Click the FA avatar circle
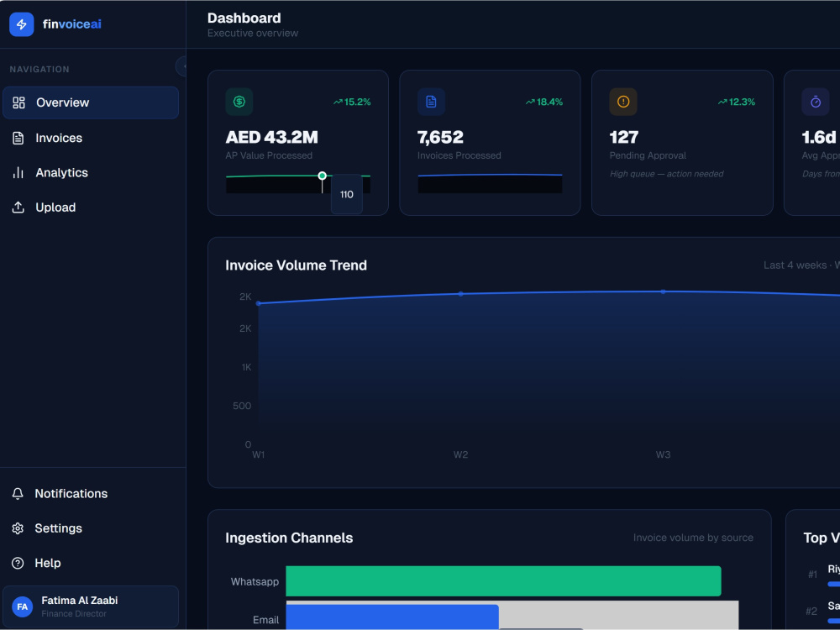The width and height of the screenshot is (840, 630). (x=22, y=606)
